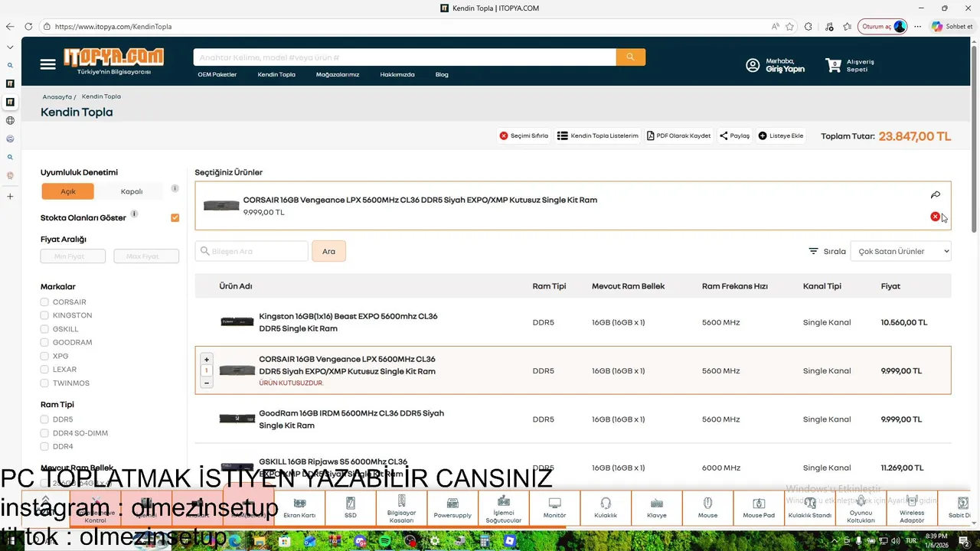
Task: Uncheck Stokta Olanları Göster checkbox
Action: click(x=175, y=217)
